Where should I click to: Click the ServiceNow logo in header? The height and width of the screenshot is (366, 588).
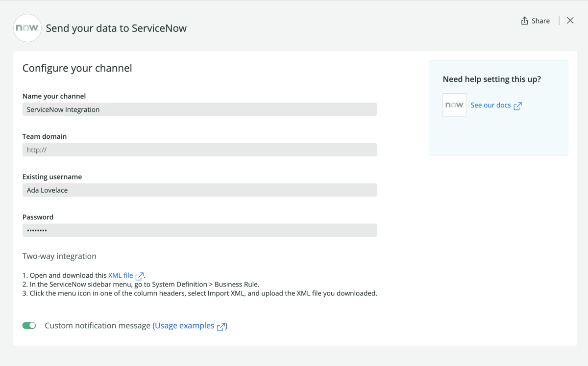pos(27,28)
